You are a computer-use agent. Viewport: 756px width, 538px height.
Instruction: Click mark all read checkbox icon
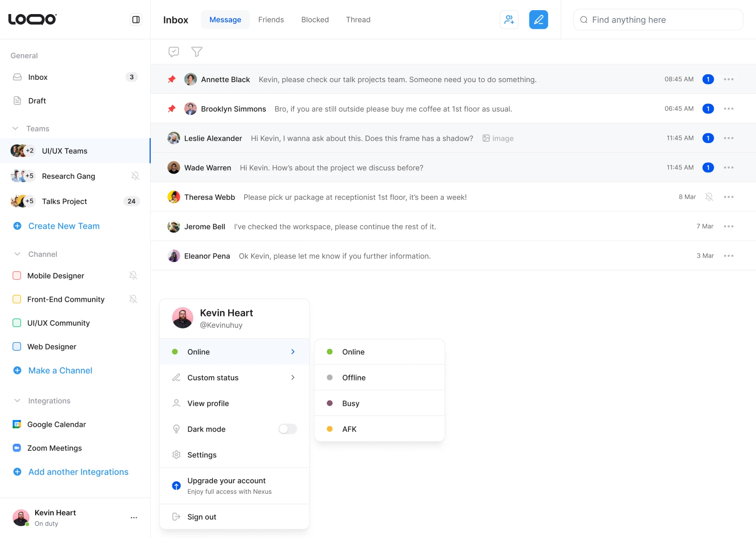[x=173, y=52]
